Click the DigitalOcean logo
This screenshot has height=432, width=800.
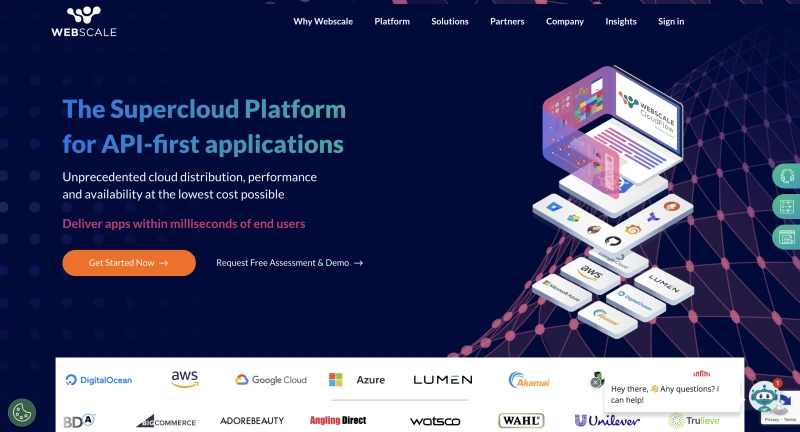99,380
